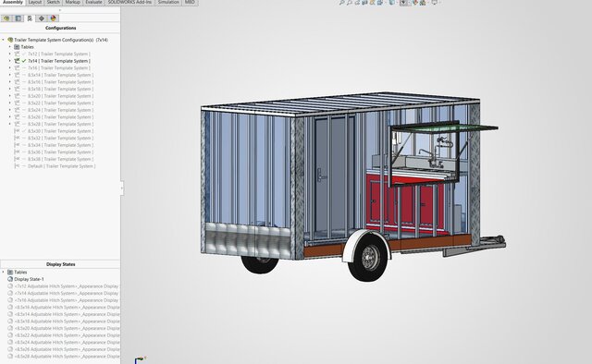Select the <8.5x22 Adjustable Hitch System> display state
592x364 pixels.
tap(67, 335)
